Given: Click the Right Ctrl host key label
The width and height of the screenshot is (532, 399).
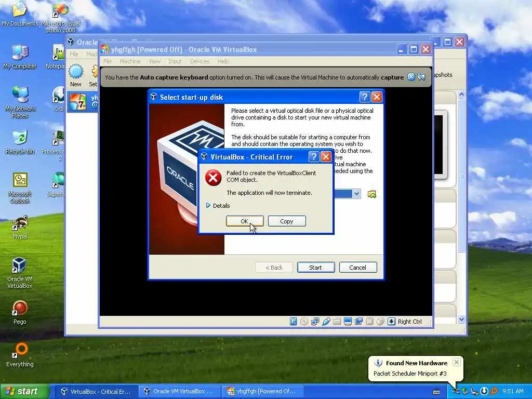Looking at the screenshot, I should point(409,321).
